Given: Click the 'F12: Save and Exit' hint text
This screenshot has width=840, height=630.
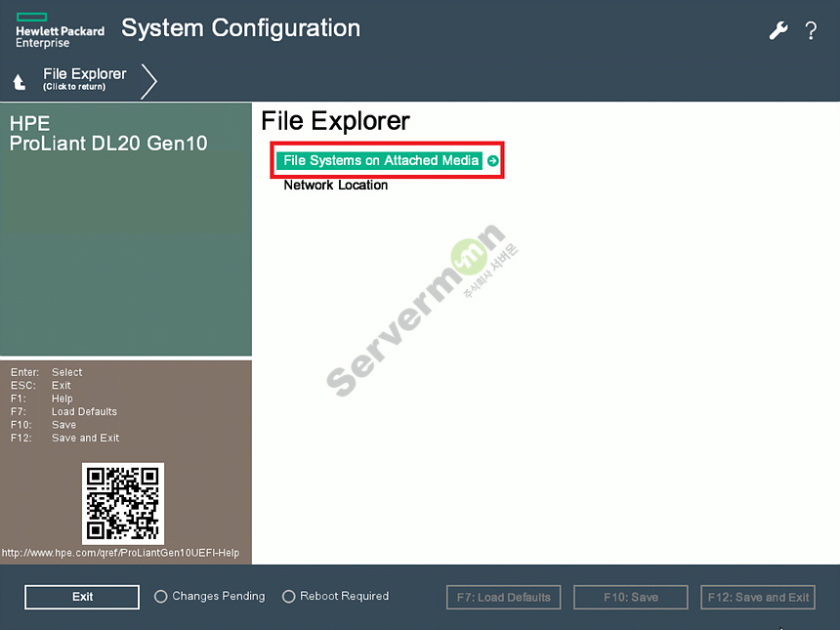Looking at the screenshot, I should pyautogui.click(x=64, y=438).
